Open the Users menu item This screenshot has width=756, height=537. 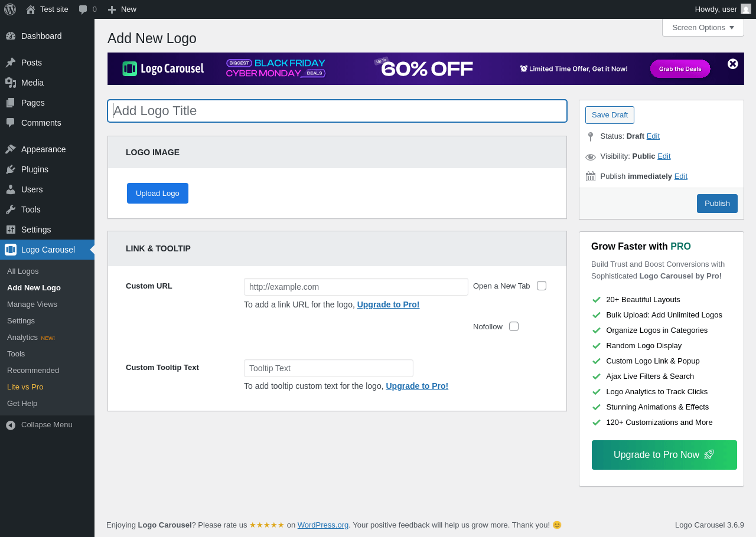(47, 189)
